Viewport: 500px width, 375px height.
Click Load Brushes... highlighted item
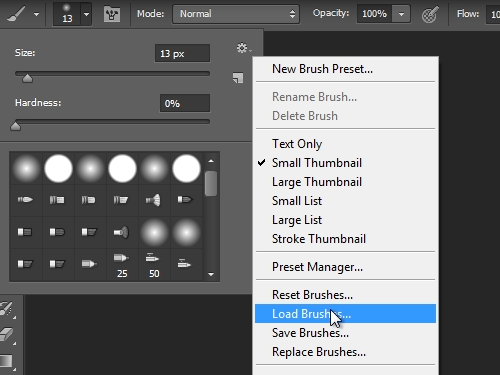point(346,314)
